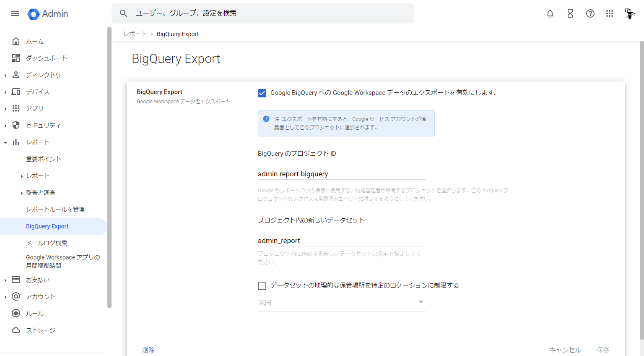Check the restrict dataset location checkbox
Screen dimensions: 644x356
262,286
